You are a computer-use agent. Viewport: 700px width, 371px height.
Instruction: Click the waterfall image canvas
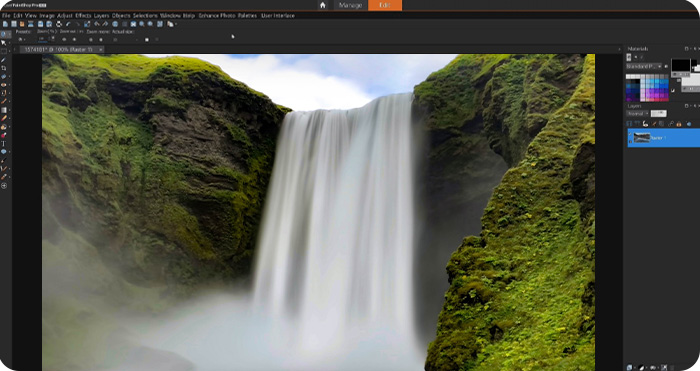pos(318,212)
